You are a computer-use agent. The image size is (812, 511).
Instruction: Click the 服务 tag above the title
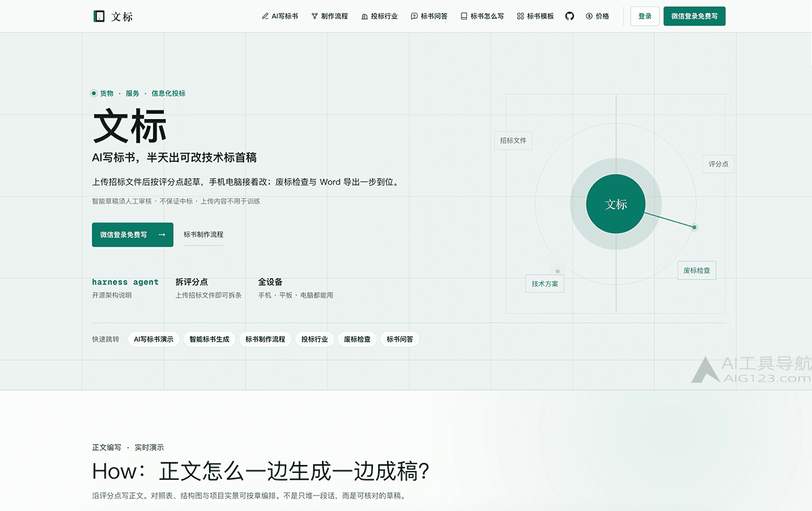(133, 93)
